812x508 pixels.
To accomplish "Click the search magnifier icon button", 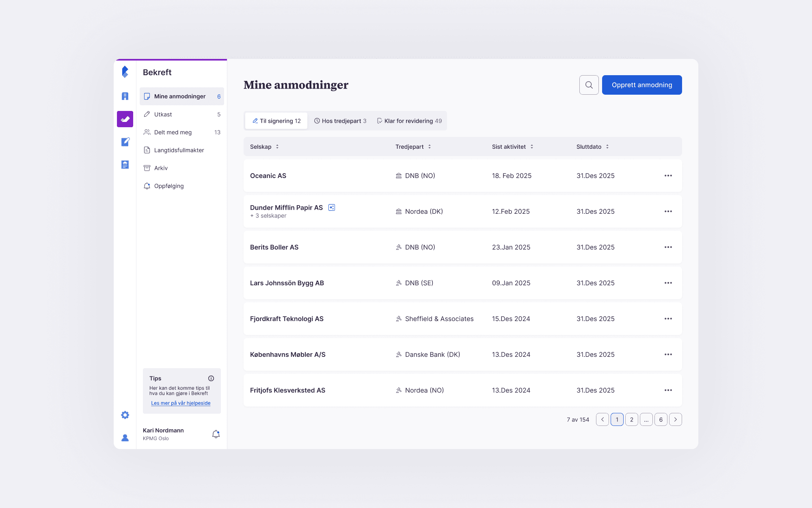I will pos(589,85).
